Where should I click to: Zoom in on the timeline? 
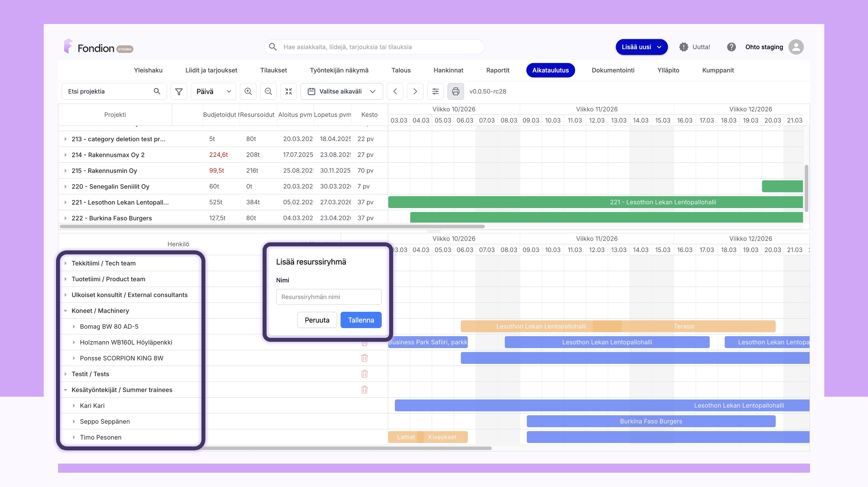click(x=248, y=91)
